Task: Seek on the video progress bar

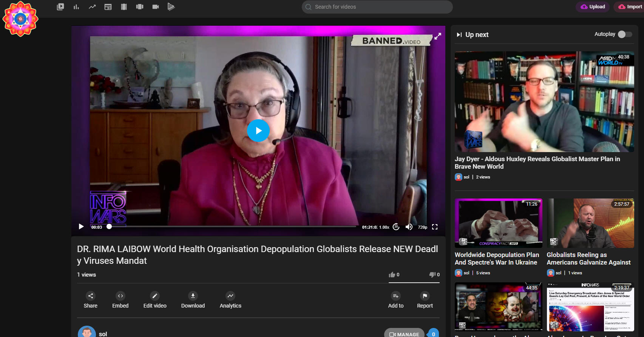Action: [x=232, y=226]
